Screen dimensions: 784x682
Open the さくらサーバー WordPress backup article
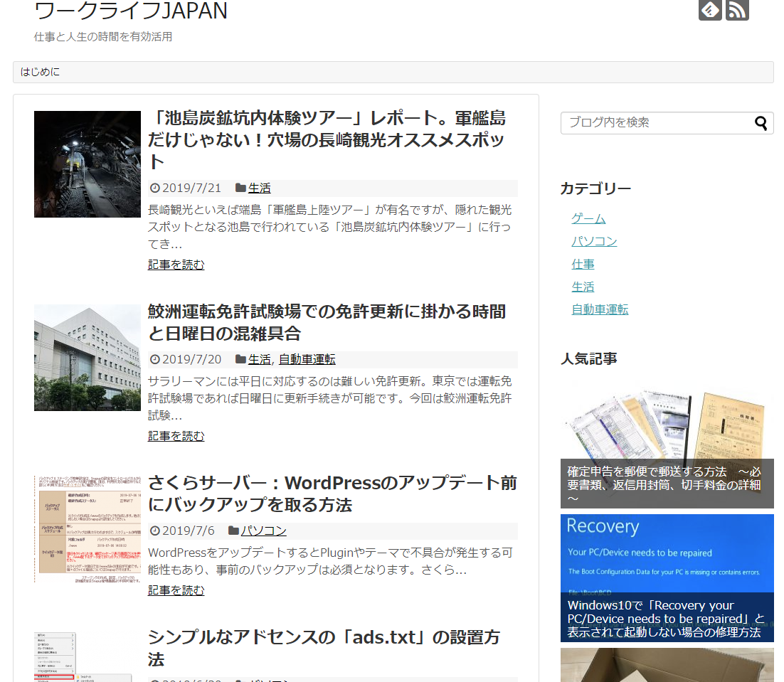pyautogui.click(x=332, y=494)
